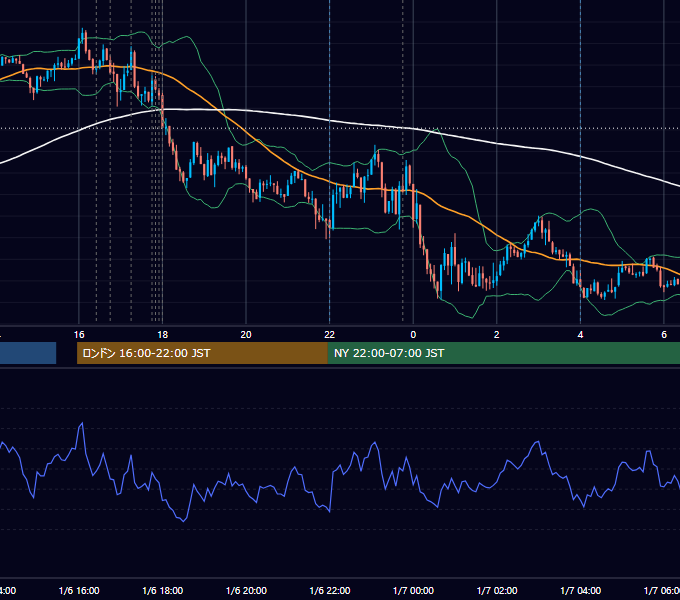680x600 pixels.
Task: Click the NY 22:00-07:00 JST session bar
Action: point(503,353)
